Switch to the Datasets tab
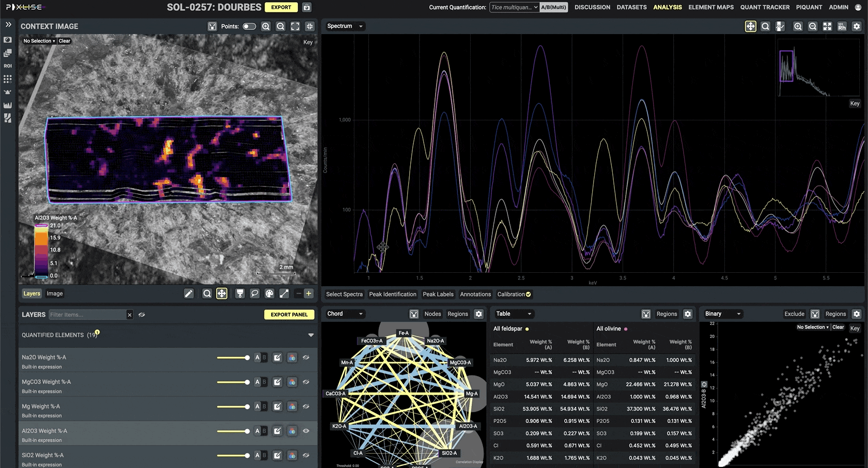 pos(631,7)
